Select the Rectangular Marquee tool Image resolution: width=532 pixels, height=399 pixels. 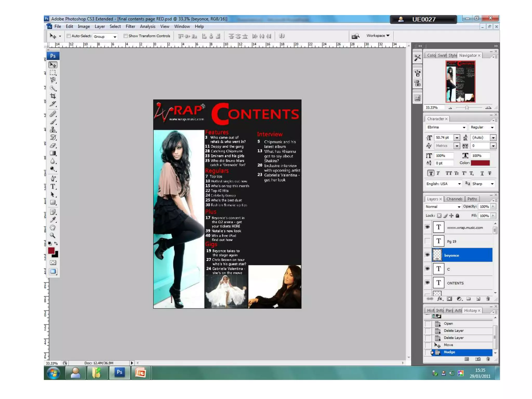(53, 72)
